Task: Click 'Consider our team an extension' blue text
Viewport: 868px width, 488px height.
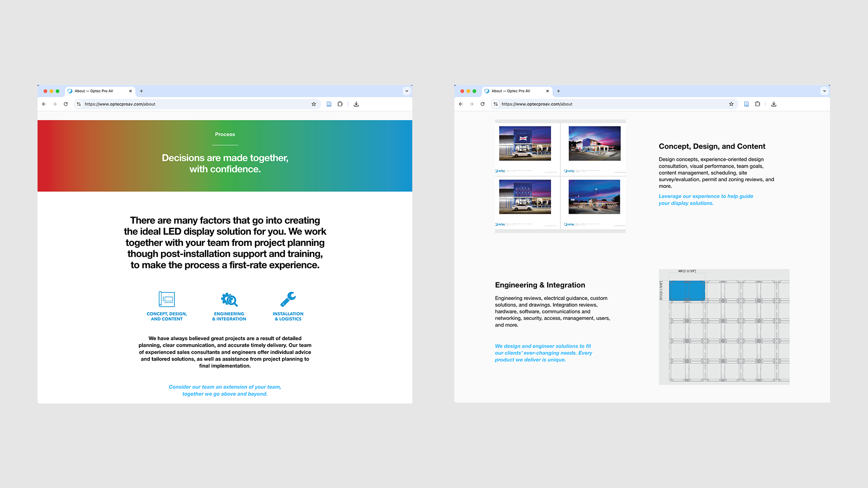Action: tap(225, 390)
